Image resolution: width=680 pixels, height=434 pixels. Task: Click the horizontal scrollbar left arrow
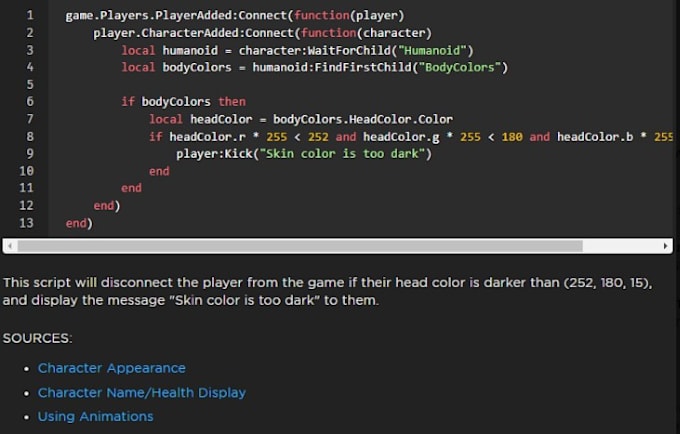point(10,246)
